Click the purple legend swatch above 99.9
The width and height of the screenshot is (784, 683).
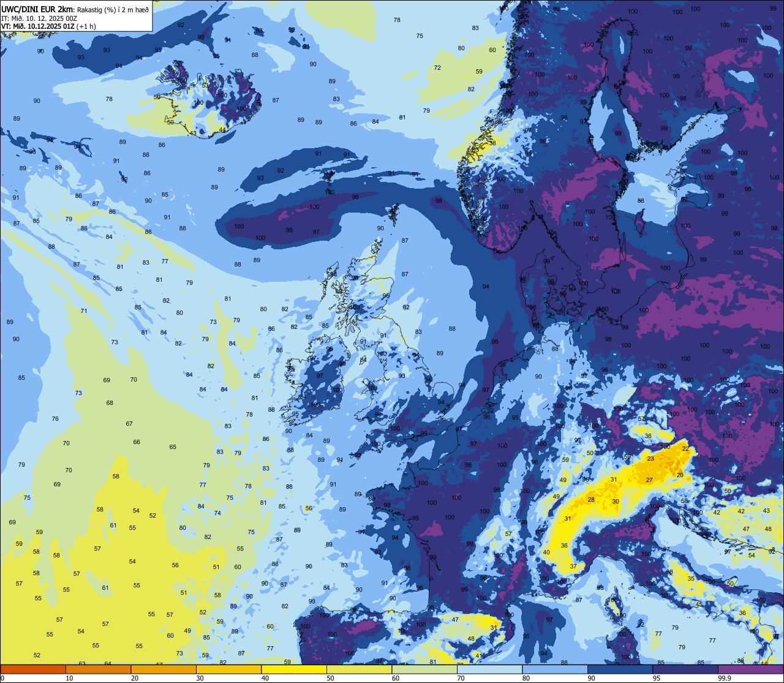[x=750, y=670]
